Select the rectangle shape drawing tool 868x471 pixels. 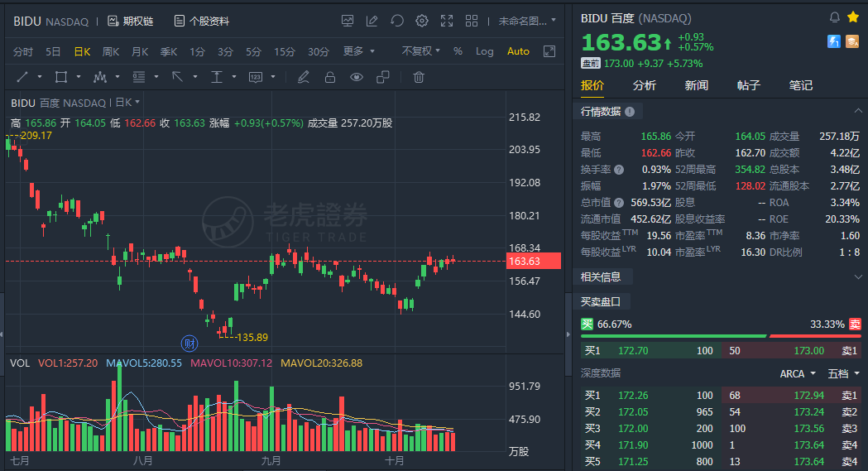pyautogui.click(x=61, y=77)
